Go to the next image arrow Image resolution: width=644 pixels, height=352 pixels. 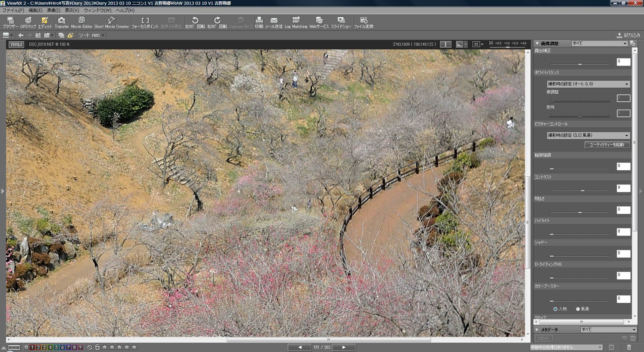[x=344, y=347]
